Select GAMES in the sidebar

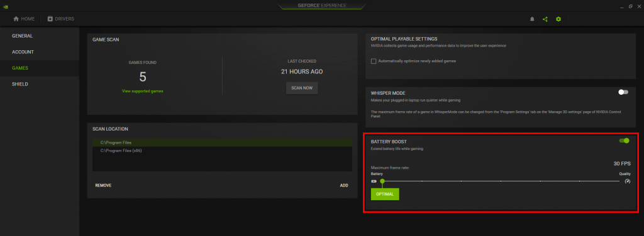(40, 68)
